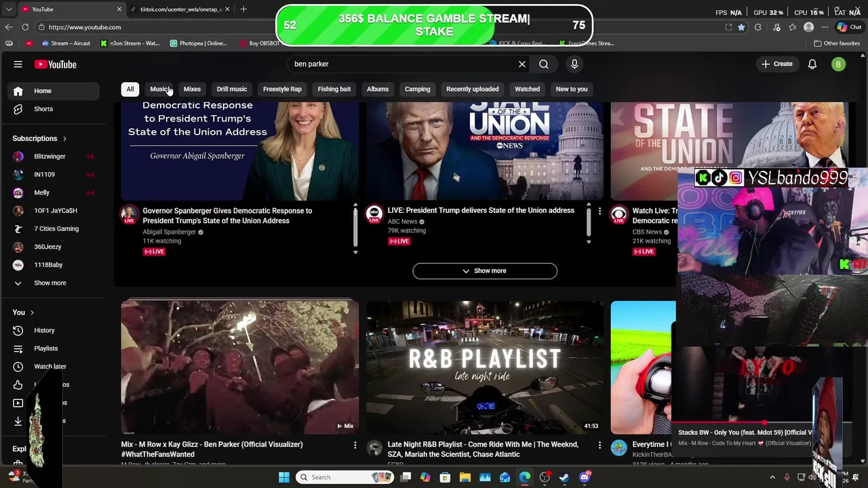Select the Fishing bait chip
Image resolution: width=868 pixels, height=488 pixels.
pos(334,89)
